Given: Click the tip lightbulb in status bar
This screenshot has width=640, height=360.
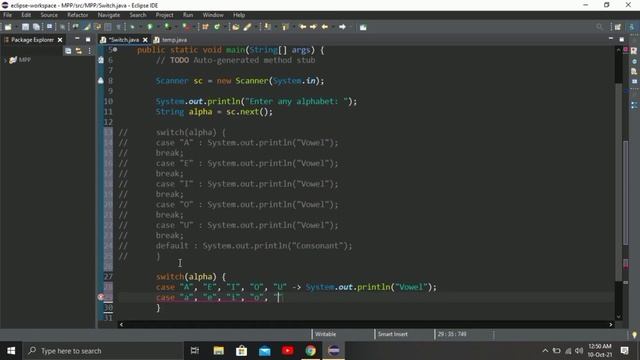Looking at the screenshot, I should [x=634, y=335].
